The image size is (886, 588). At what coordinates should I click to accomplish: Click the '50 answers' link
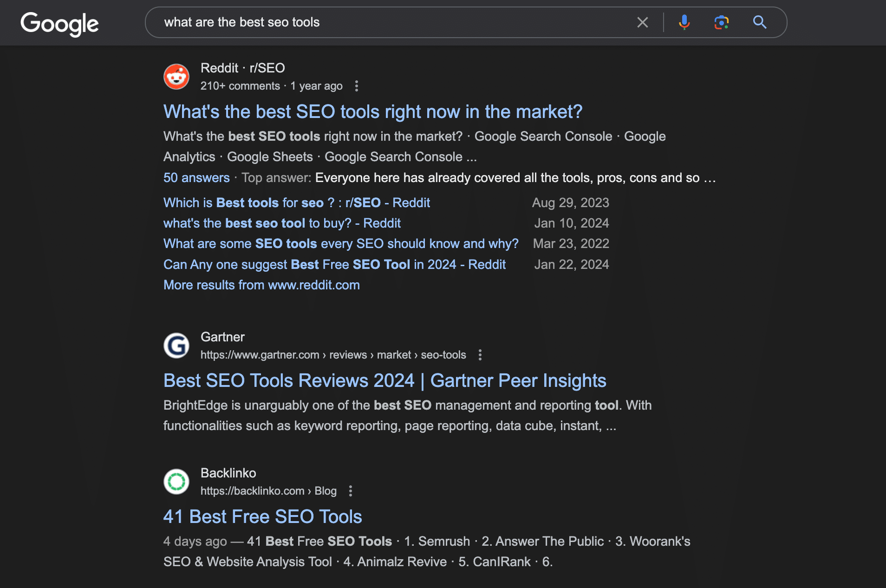click(x=196, y=178)
